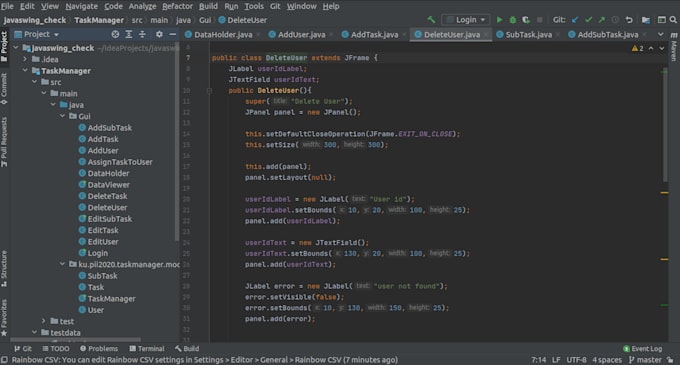This screenshot has height=365, width=680.
Task: Run the Login configuration with play icon
Action: coord(499,20)
